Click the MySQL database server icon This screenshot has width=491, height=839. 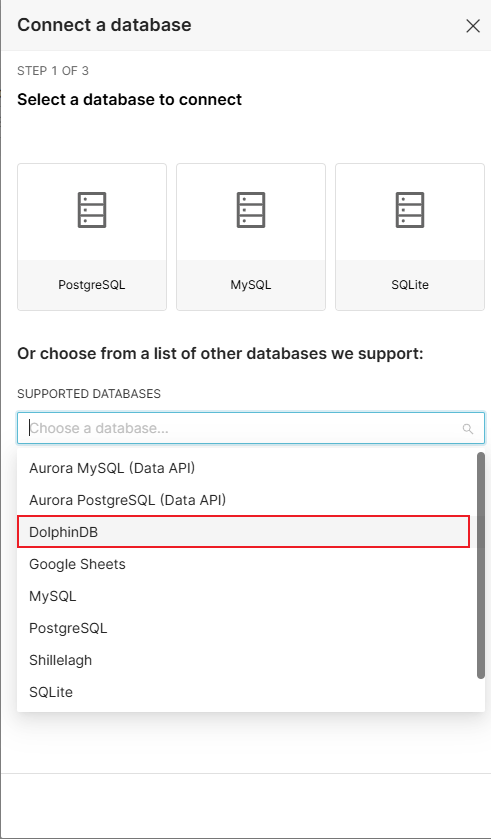pyautogui.click(x=251, y=210)
